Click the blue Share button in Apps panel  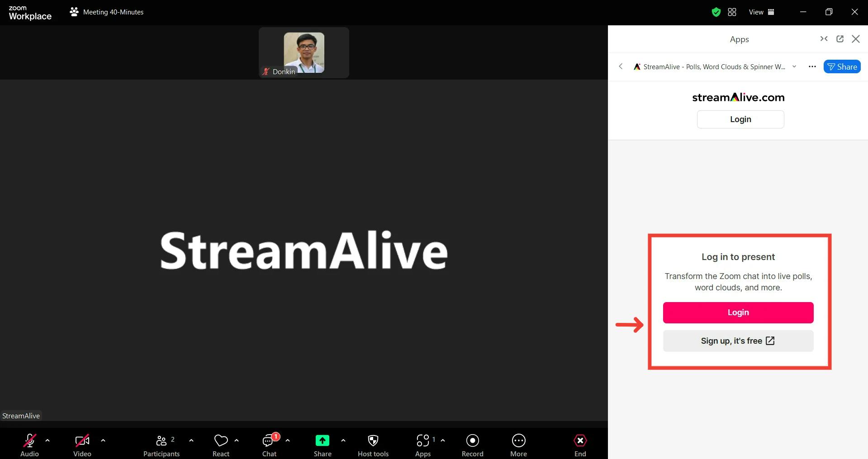tap(842, 67)
